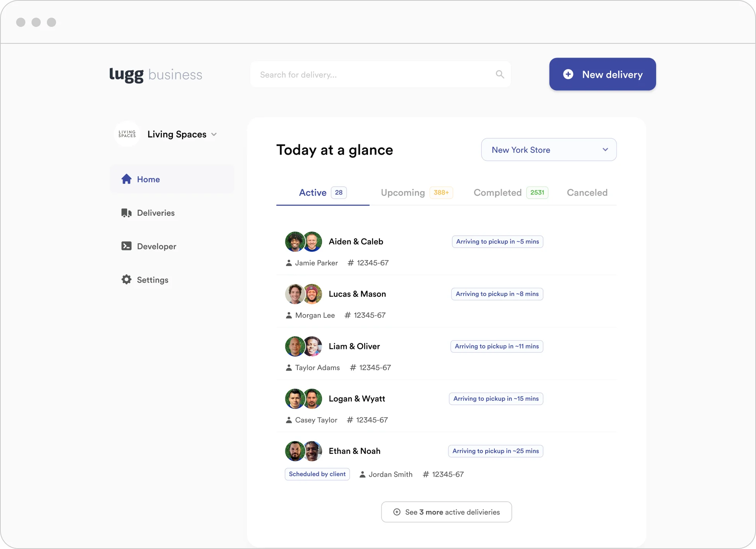Switch to the Upcoming tab

pyautogui.click(x=417, y=193)
